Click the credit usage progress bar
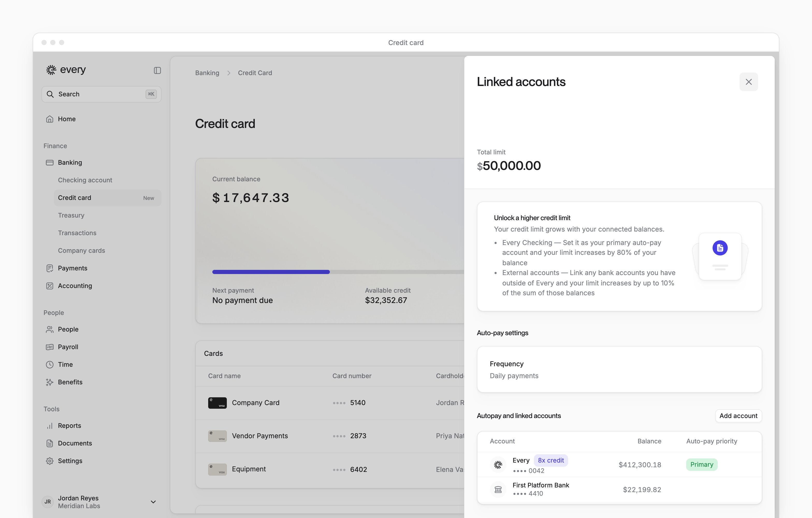 coord(338,272)
